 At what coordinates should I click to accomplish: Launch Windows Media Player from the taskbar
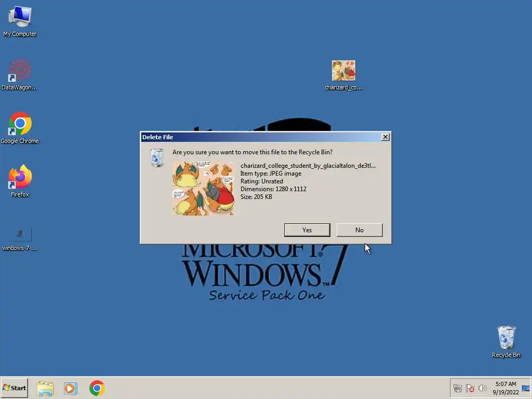coord(71,388)
